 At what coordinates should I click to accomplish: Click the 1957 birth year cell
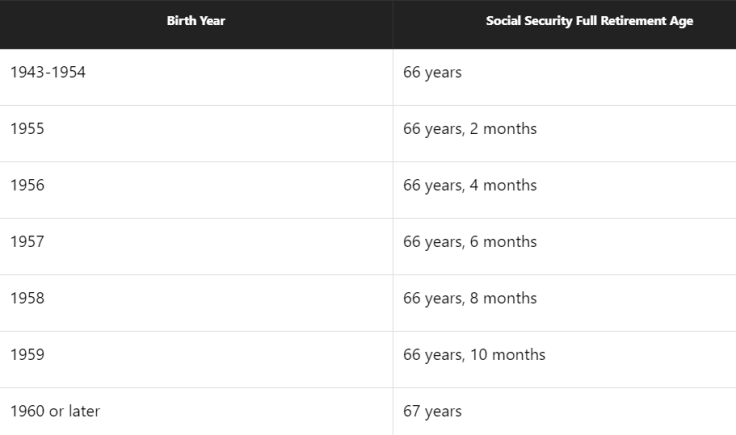click(x=196, y=246)
